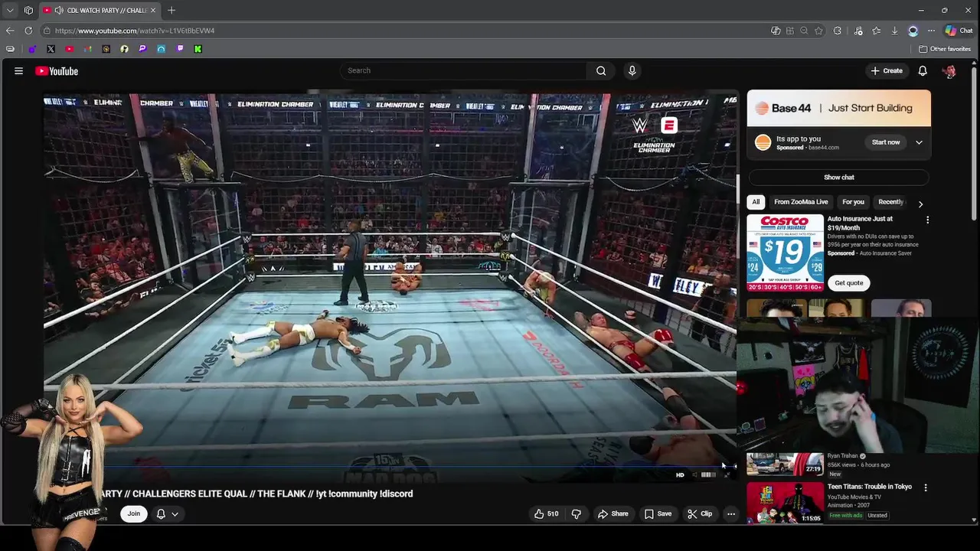Open Copilot Chat in browser toolbar
This screenshot has height=551, width=980.
(x=959, y=31)
